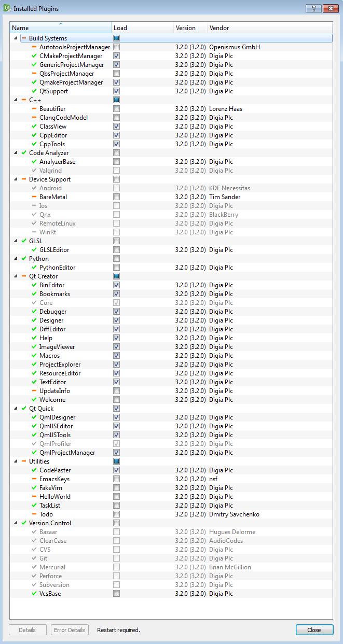Image resolution: width=343 pixels, height=644 pixels.
Task: Click the green check icon beside CodePaster
Action: coord(34,470)
